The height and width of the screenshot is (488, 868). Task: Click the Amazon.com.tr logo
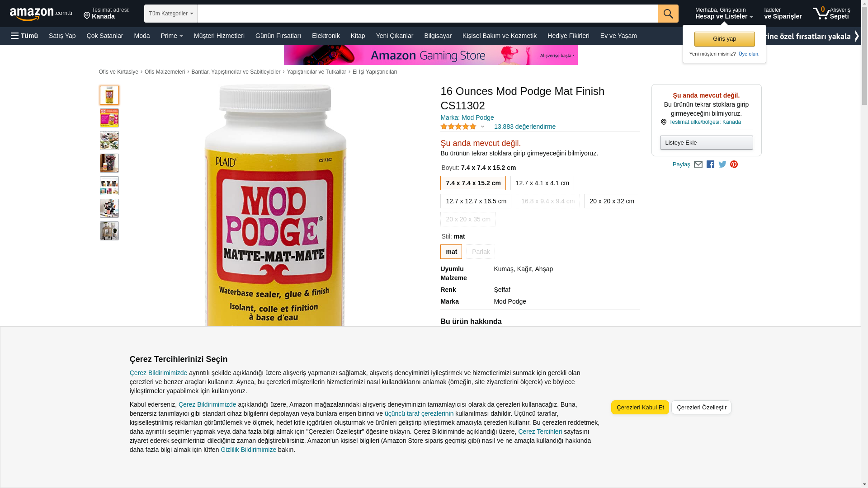pos(41,14)
